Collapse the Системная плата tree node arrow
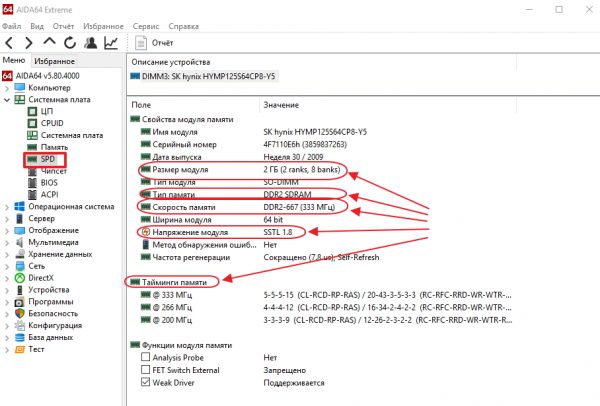This screenshot has height=406, width=600. click(7, 100)
